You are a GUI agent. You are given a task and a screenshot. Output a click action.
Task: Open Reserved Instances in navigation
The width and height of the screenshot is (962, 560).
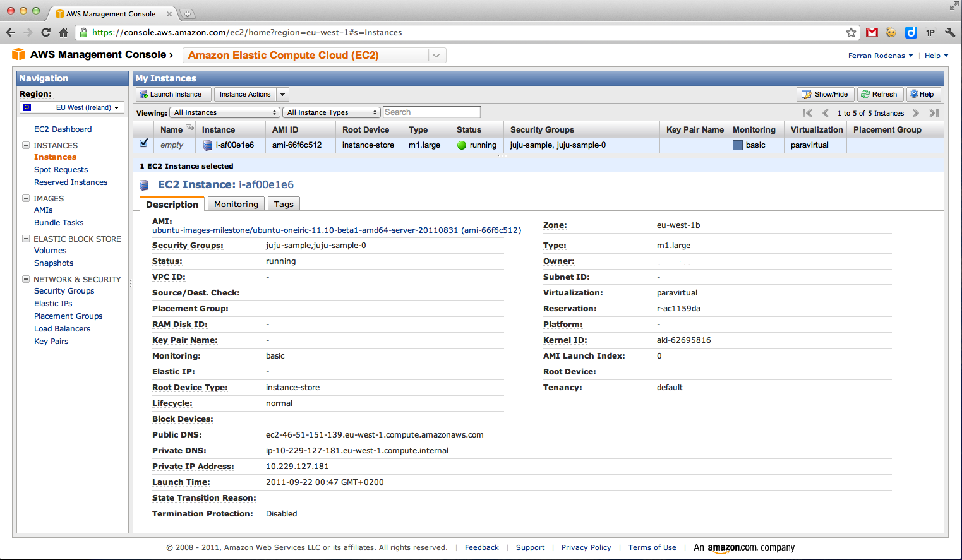[x=71, y=182]
